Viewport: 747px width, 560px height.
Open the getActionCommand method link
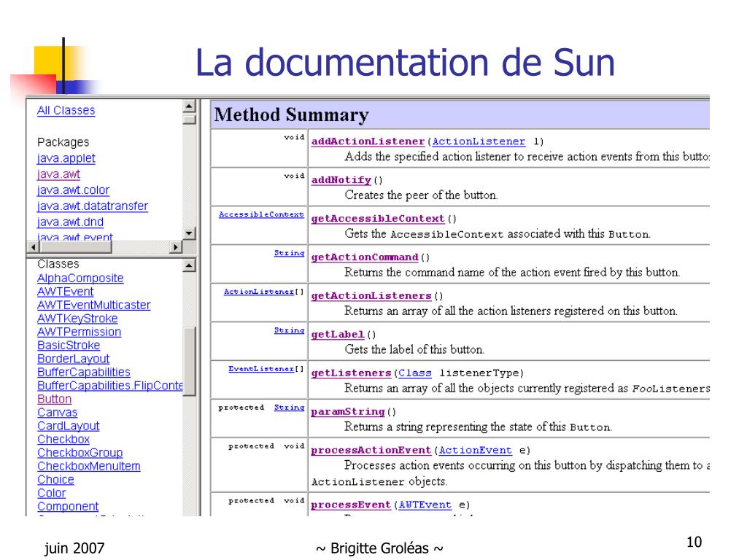[x=365, y=257]
